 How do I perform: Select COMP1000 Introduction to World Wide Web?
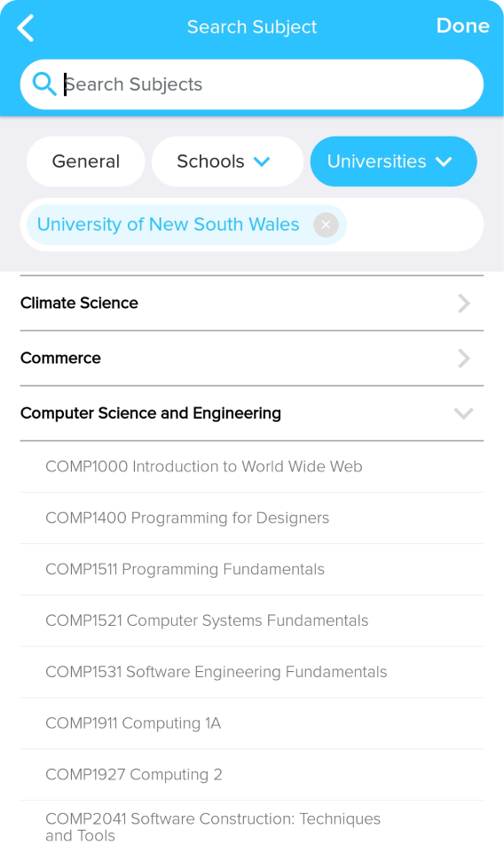(x=252, y=467)
